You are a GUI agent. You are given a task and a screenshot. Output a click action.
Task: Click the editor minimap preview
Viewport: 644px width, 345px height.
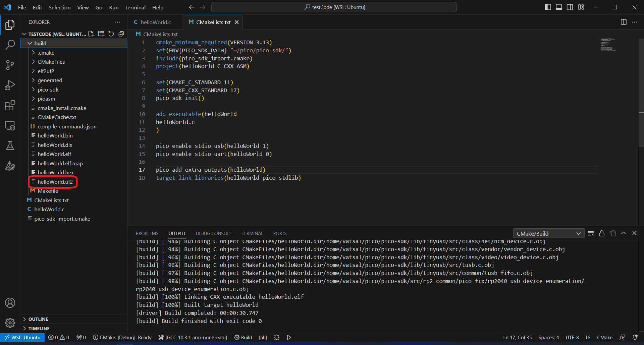tap(608, 45)
